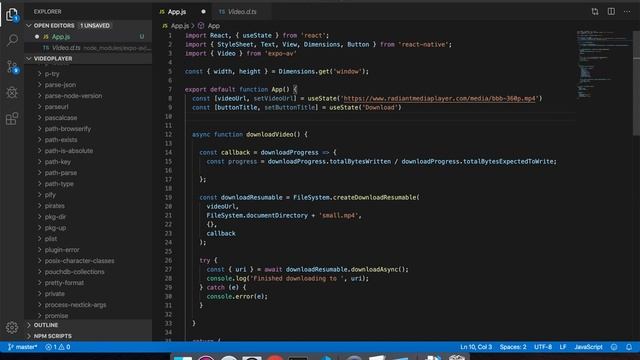Expand the path-type folder

coord(88,184)
